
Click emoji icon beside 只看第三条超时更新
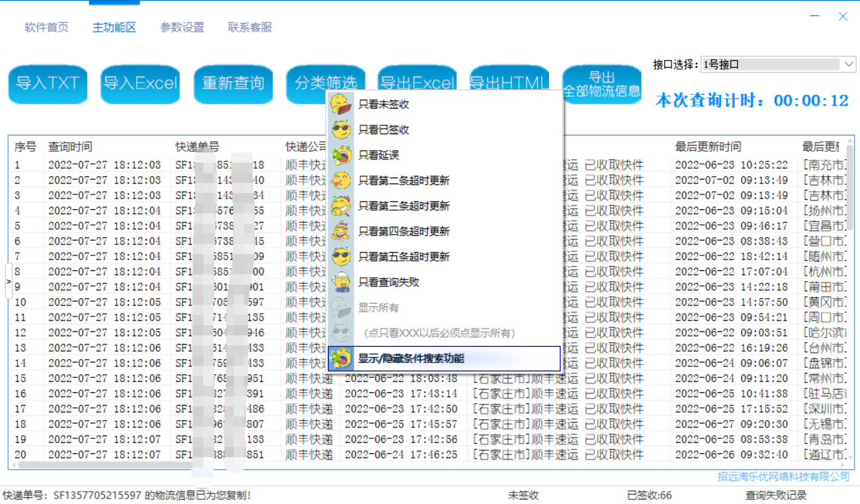click(340, 206)
